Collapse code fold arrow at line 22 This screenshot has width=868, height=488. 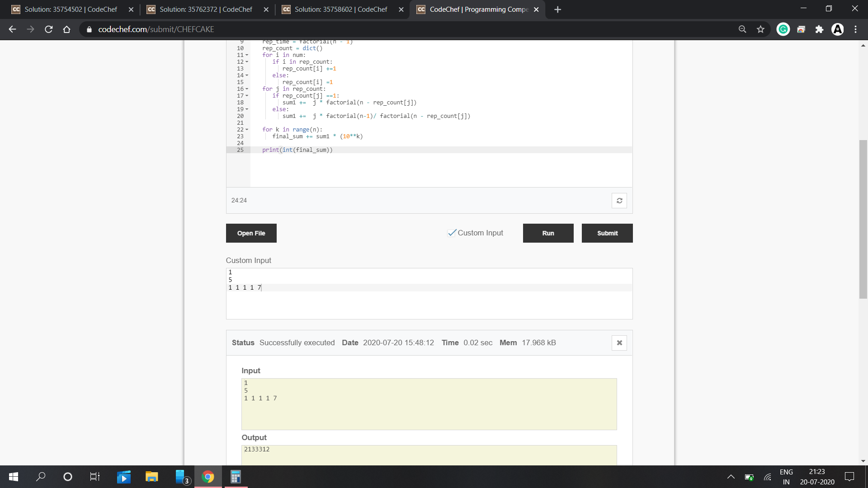(x=247, y=130)
